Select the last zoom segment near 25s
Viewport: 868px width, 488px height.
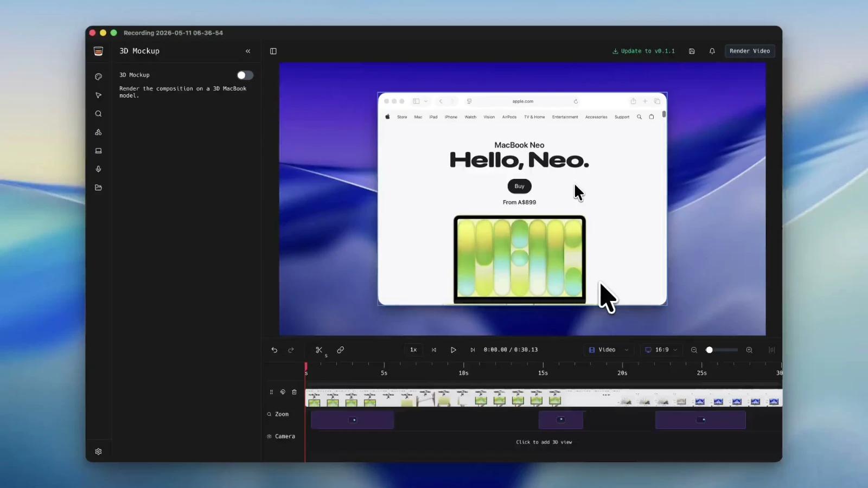[x=700, y=420]
